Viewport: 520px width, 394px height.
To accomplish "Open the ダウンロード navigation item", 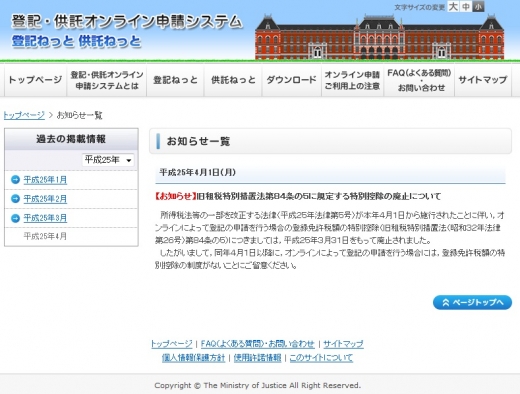I will click(291, 80).
